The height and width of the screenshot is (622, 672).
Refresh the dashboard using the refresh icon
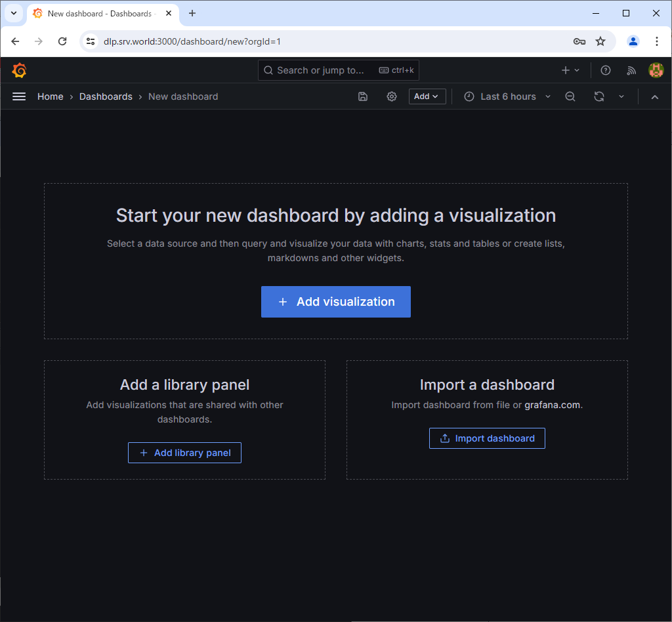599,97
